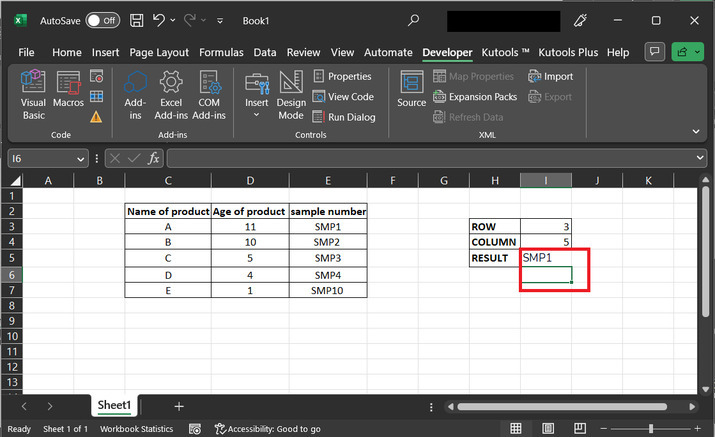Image resolution: width=715 pixels, height=437 pixels.
Task: Toggle AutoSave switch
Action: pos(102,20)
